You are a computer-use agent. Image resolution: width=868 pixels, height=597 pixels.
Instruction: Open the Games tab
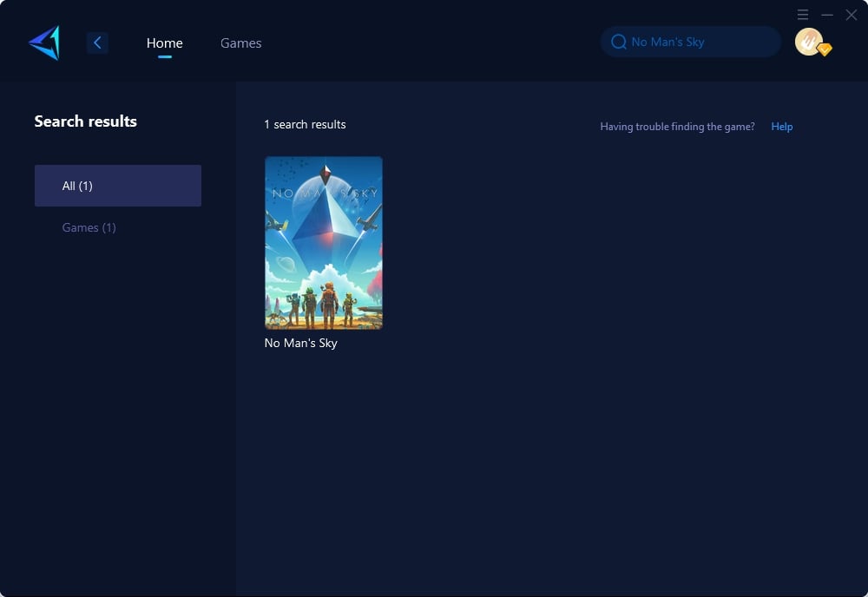[x=240, y=43]
